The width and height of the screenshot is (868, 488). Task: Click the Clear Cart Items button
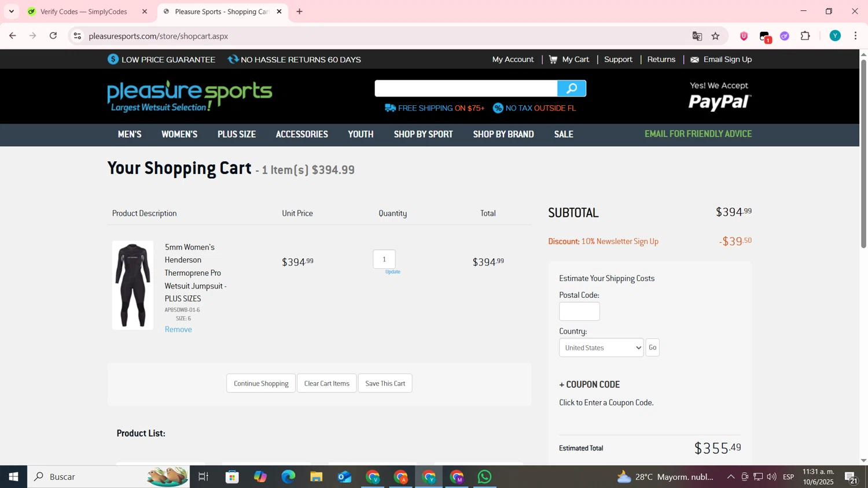[x=327, y=383]
